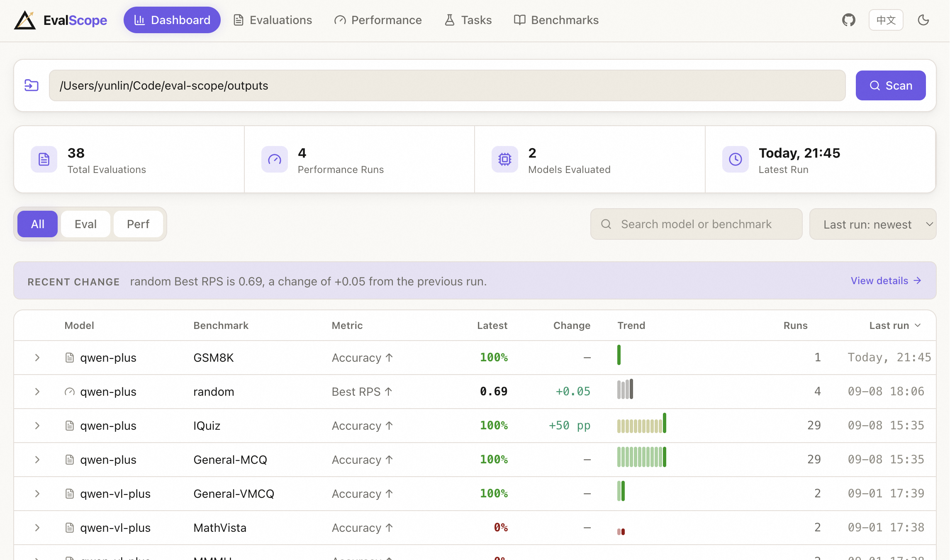This screenshot has height=560, width=950.
Task: Click the RECENT CHANGE label
Action: pyautogui.click(x=73, y=282)
